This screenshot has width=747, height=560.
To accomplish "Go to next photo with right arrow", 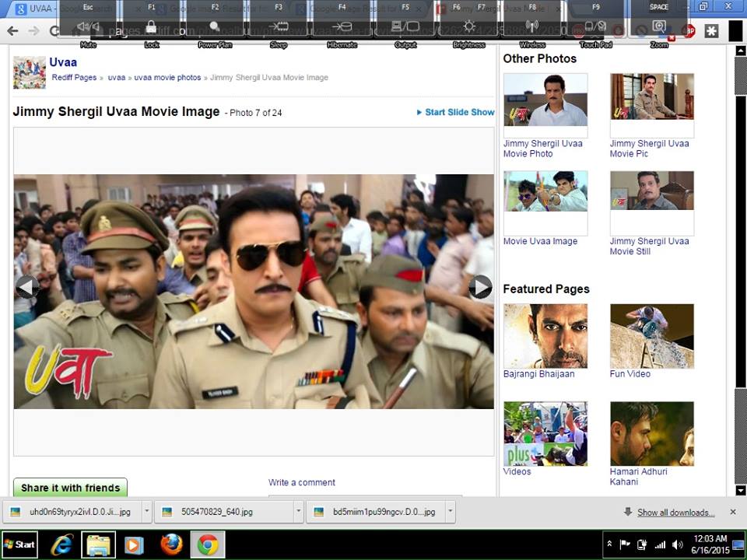I will click(480, 287).
